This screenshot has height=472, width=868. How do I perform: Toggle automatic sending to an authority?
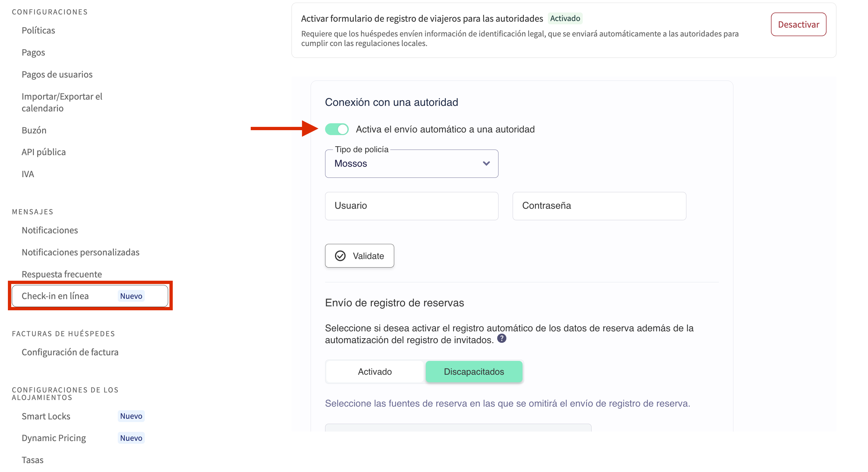tap(337, 129)
